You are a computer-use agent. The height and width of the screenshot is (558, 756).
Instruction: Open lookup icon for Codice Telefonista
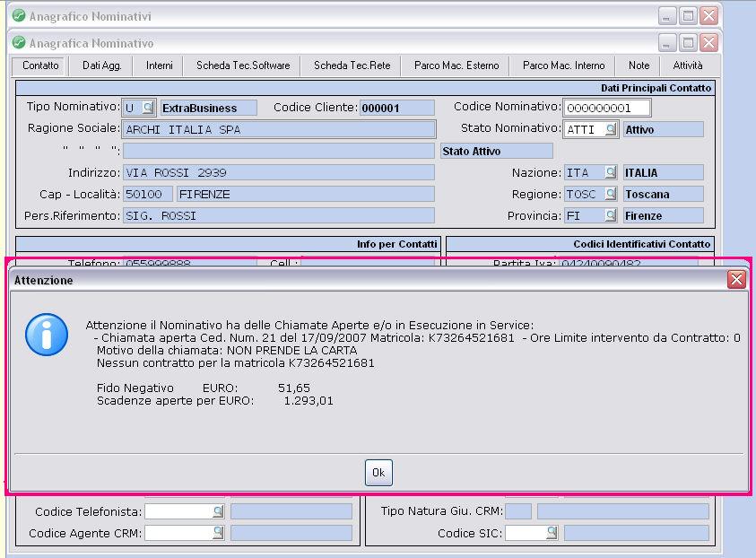(218, 511)
